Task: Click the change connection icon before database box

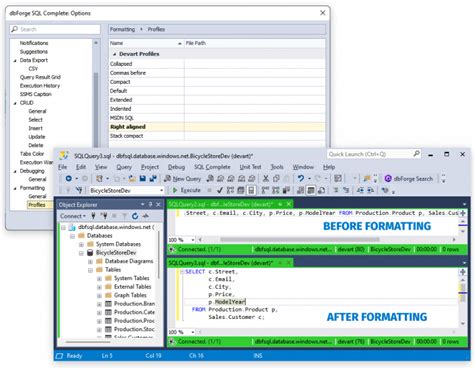Action: pyautogui.click(x=79, y=190)
